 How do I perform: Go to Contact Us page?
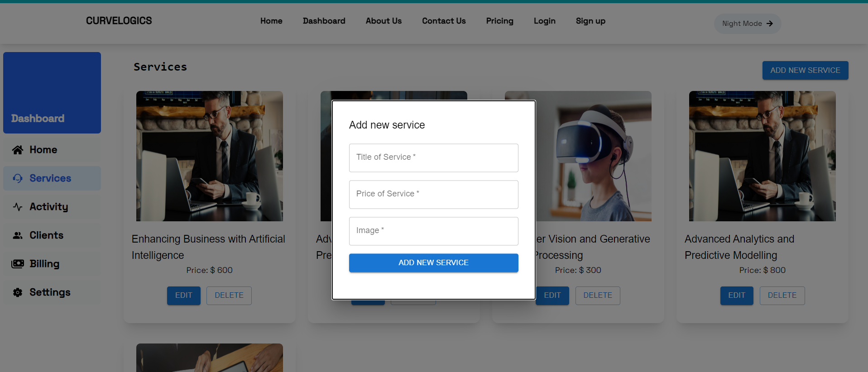pos(444,21)
